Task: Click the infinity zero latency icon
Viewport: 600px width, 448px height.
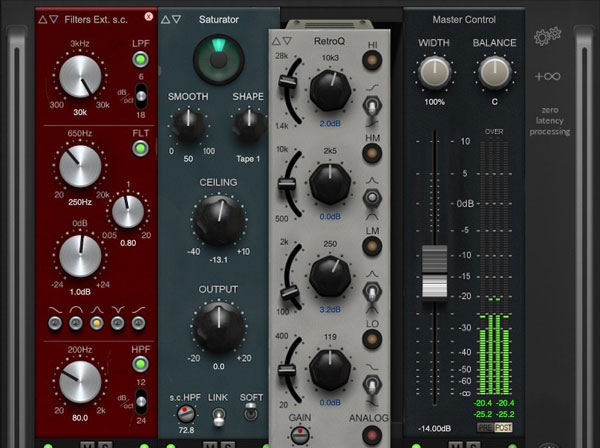Action: coord(548,77)
